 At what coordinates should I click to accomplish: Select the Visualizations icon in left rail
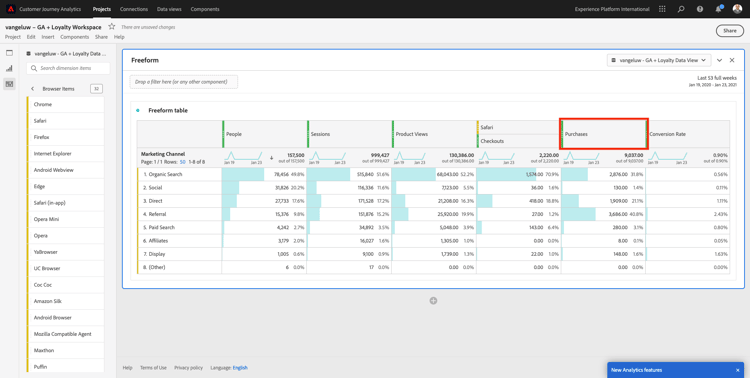coord(10,68)
